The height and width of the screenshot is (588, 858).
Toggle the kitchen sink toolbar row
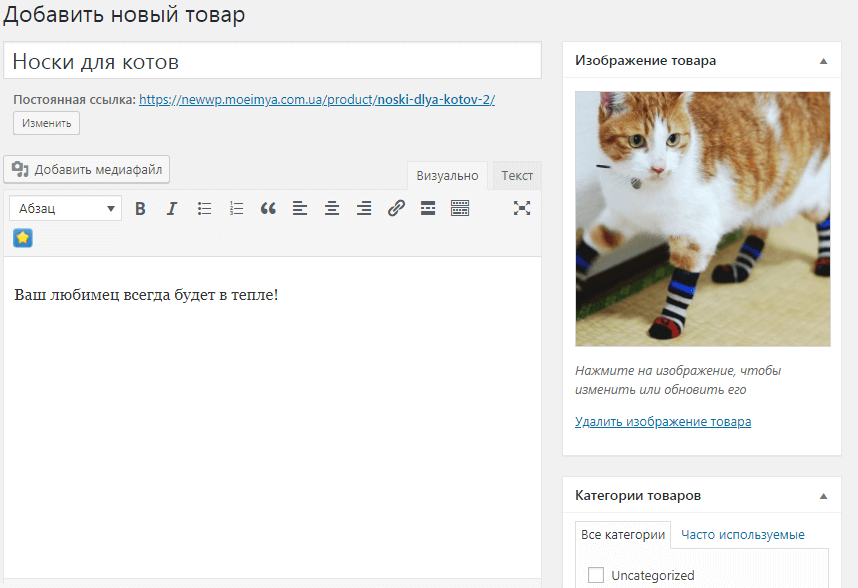460,208
